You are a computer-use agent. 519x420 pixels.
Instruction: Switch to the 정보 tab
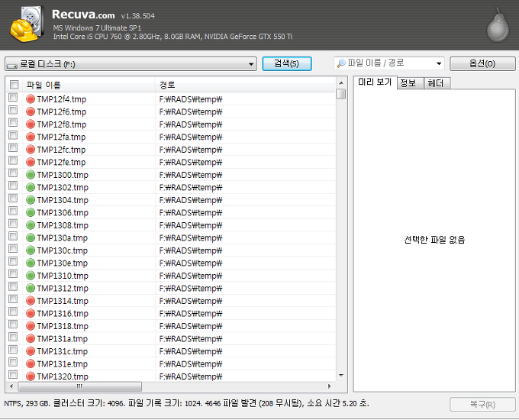tap(410, 83)
